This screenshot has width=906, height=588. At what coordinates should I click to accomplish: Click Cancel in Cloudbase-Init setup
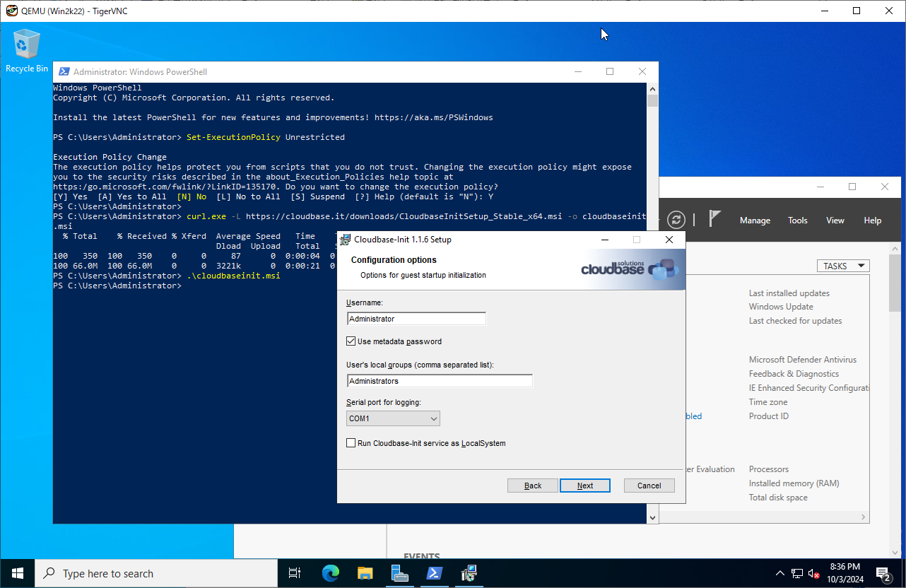(x=649, y=486)
